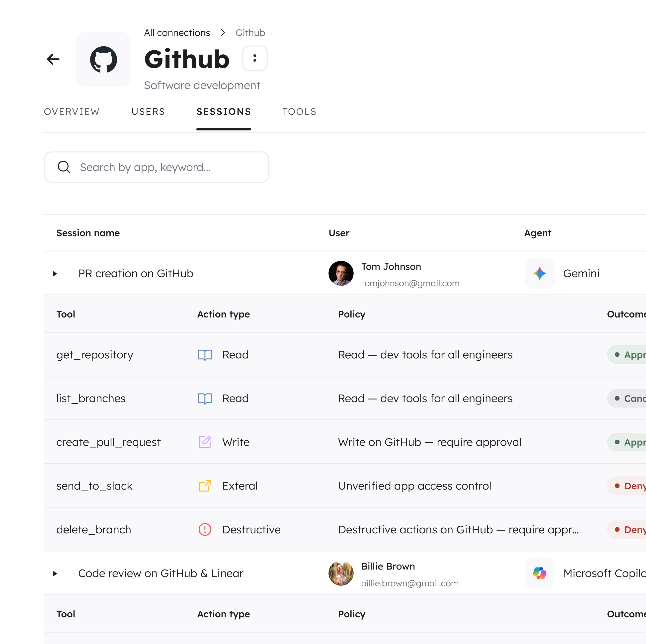The height and width of the screenshot is (644, 646).
Task: Click the External link icon for send_to_slack
Action: [x=205, y=486]
